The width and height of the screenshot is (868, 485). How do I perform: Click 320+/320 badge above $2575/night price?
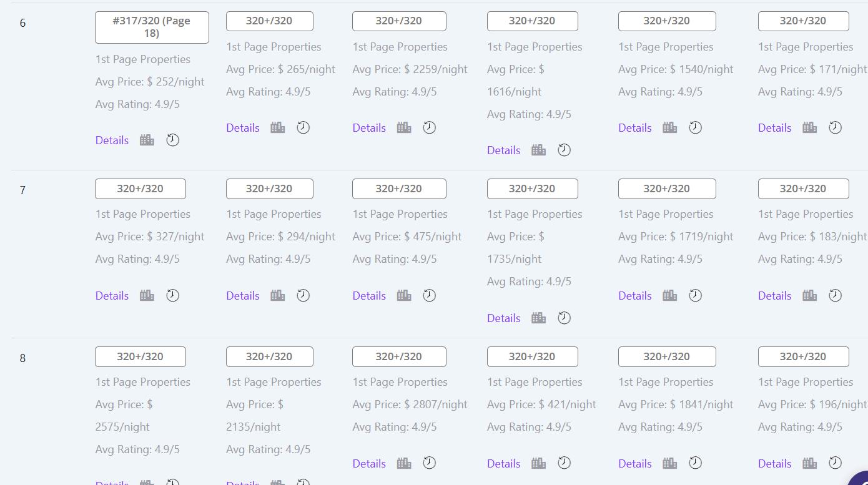coord(141,356)
